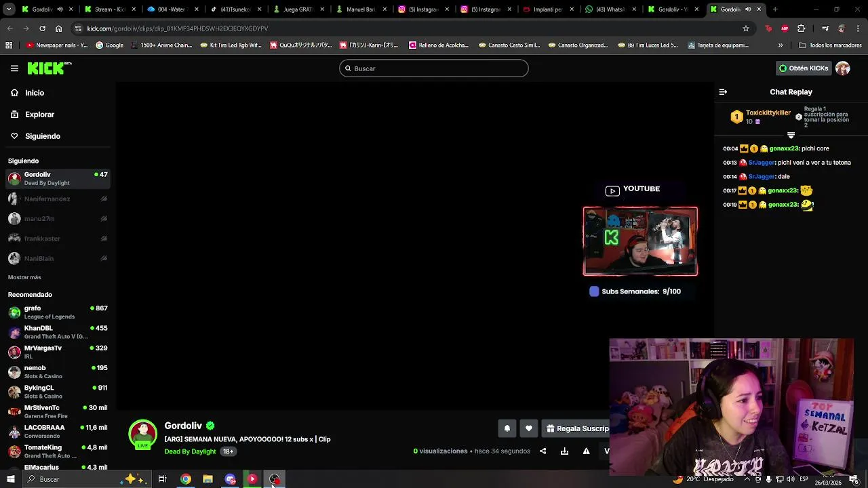This screenshot has width=868, height=488.
Task: Switch to 004 - Water tab
Action: [x=170, y=9]
